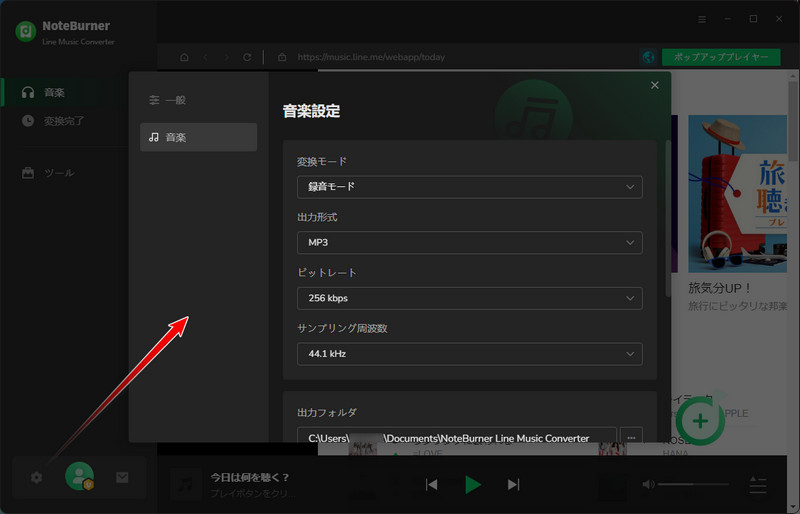Screen dimensions: 800x514
Task: Browse output folder with the ... button
Action: click(x=631, y=437)
